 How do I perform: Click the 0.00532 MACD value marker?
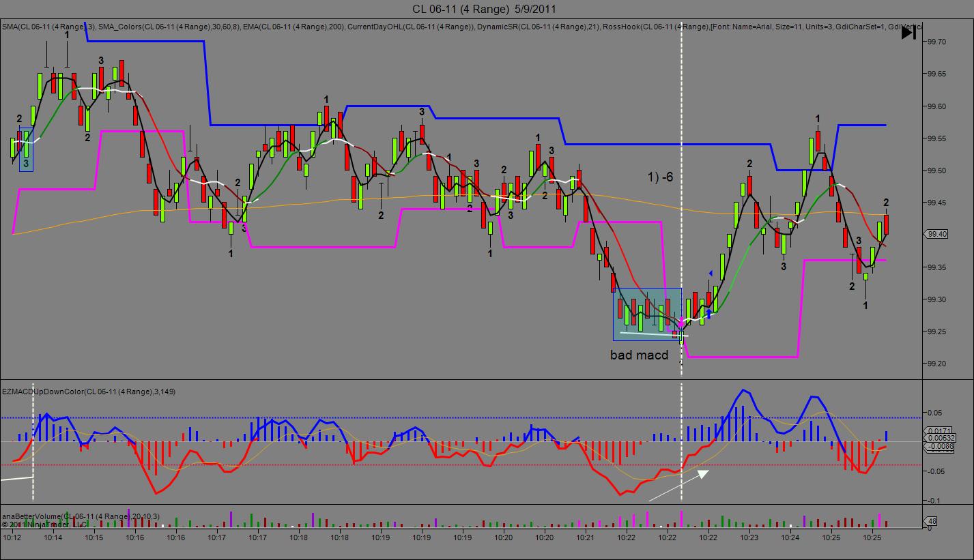[941, 438]
